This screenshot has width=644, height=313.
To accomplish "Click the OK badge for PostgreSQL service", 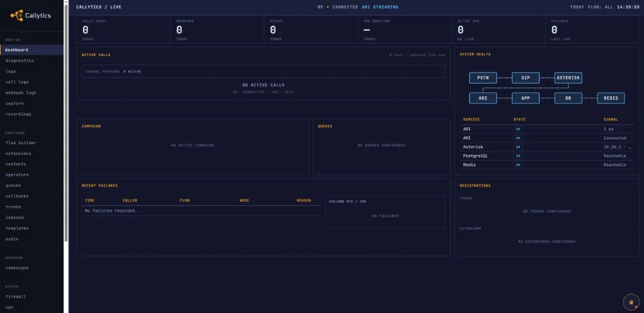I will [x=518, y=156].
